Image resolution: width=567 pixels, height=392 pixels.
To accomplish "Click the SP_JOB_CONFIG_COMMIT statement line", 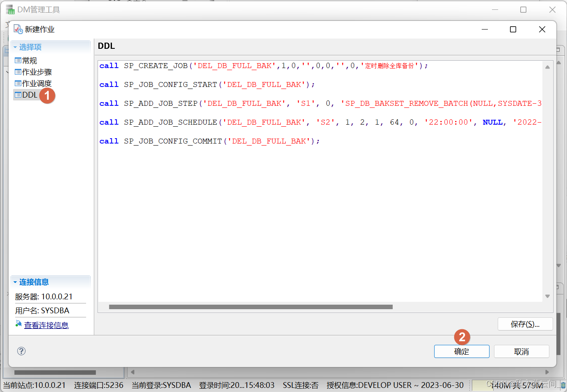I will tap(209, 141).
